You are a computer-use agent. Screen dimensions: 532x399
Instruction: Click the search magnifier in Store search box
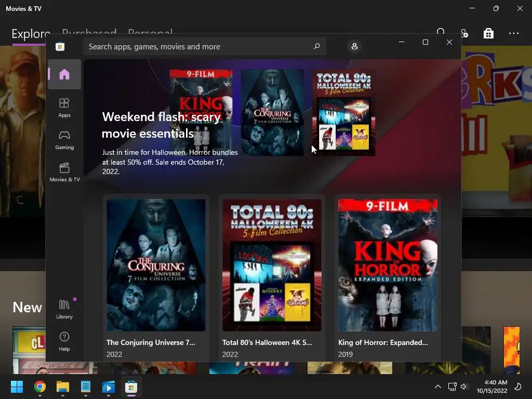pos(317,46)
